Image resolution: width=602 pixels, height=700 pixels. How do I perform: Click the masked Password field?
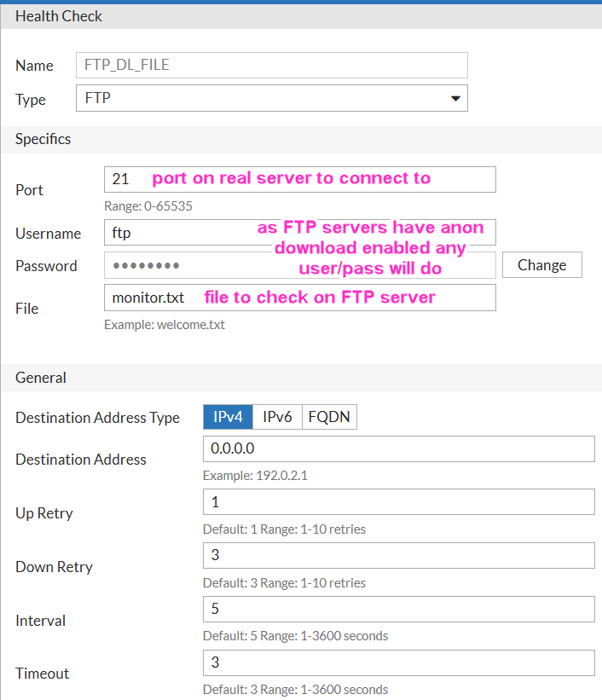click(x=299, y=265)
